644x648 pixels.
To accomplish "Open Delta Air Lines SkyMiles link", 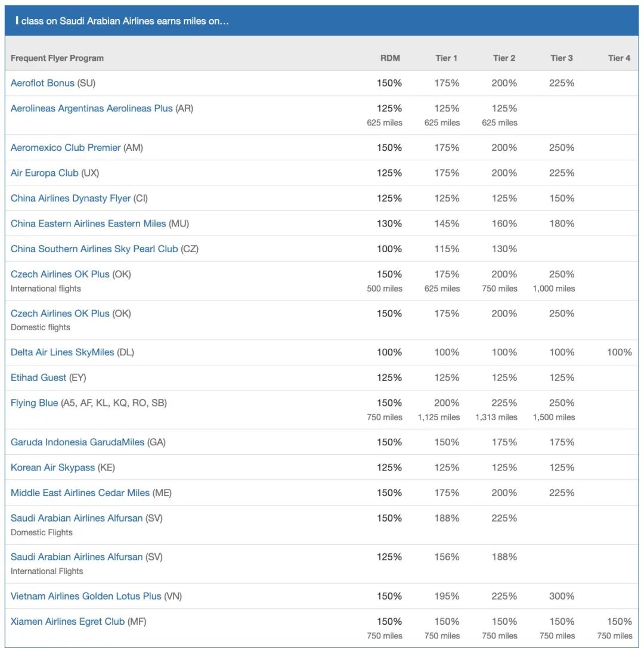I will click(63, 352).
